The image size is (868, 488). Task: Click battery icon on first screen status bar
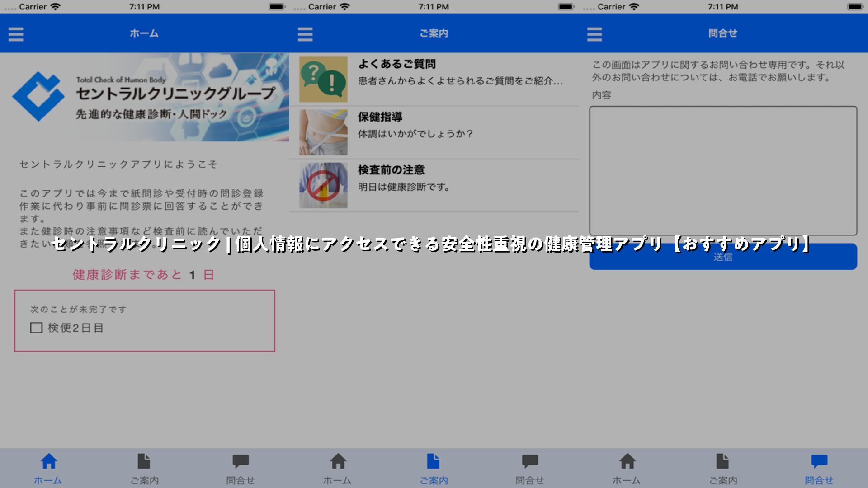click(277, 7)
